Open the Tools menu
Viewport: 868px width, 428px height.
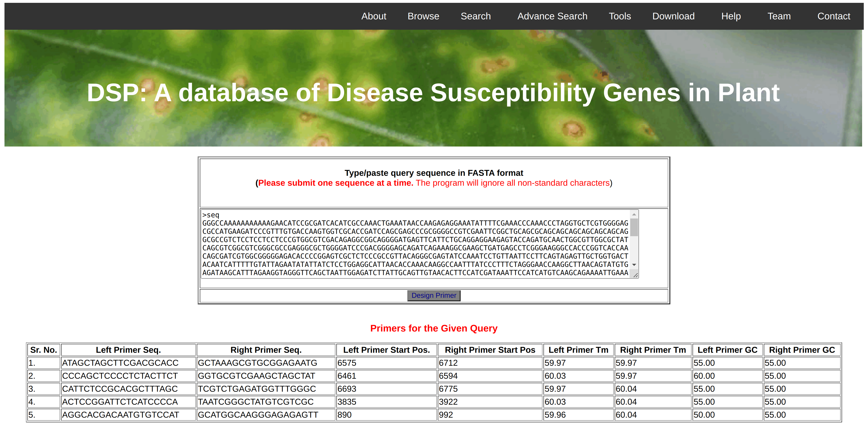(x=620, y=16)
